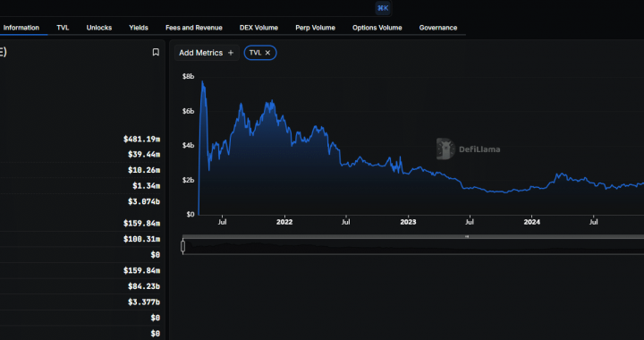
Task: Click the TVL peak near $8b on chart
Action: pyautogui.click(x=202, y=81)
